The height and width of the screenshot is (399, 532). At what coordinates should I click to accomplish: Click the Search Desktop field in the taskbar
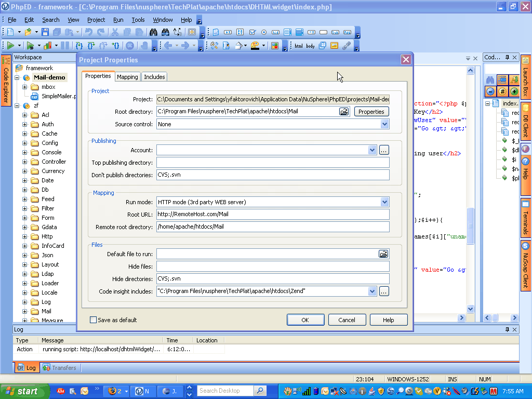(x=225, y=391)
